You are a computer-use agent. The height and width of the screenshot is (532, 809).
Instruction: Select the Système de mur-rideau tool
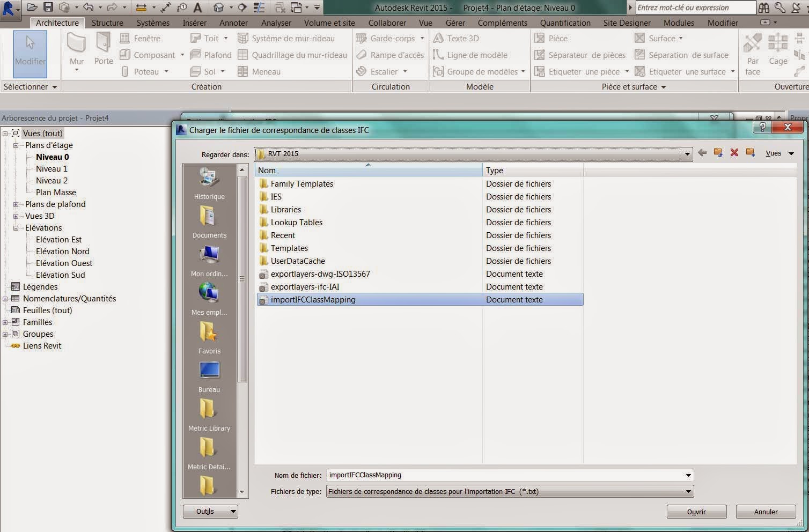[286, 39]
